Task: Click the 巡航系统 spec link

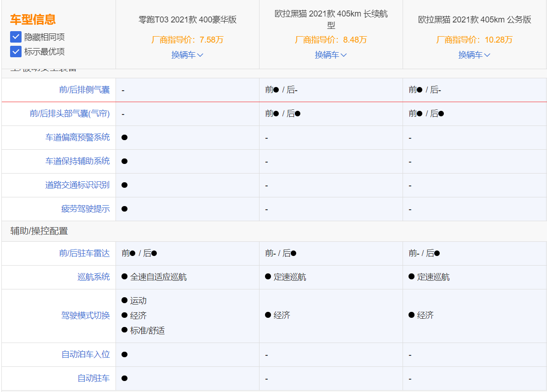Action: [94, 277]
